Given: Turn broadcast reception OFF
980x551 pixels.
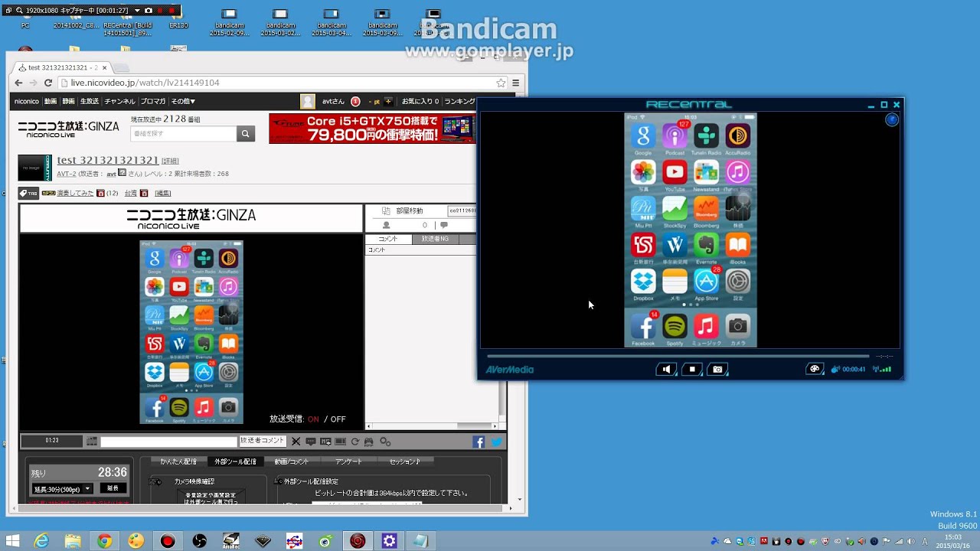Looking at the screenshot, I should click(338, 419).
